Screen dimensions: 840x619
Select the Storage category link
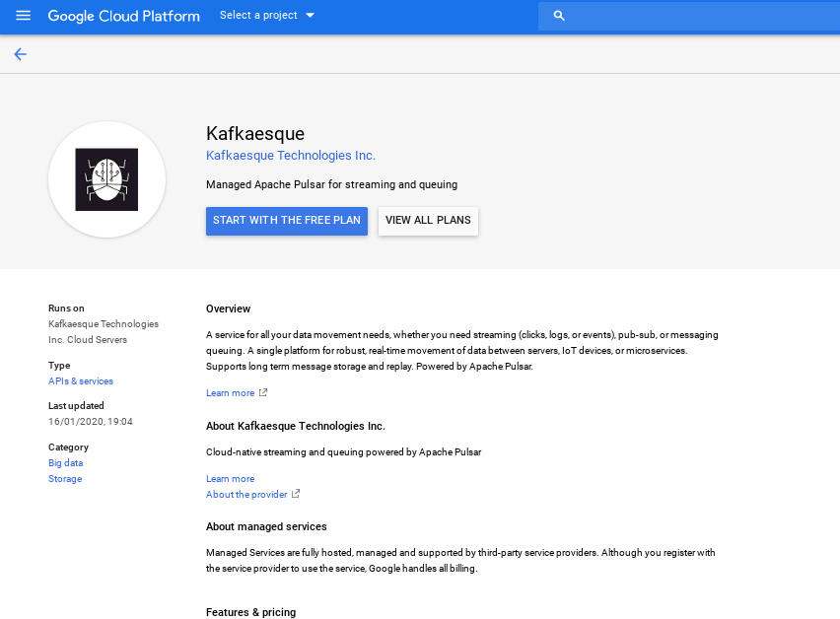click(x=65, y=479)
